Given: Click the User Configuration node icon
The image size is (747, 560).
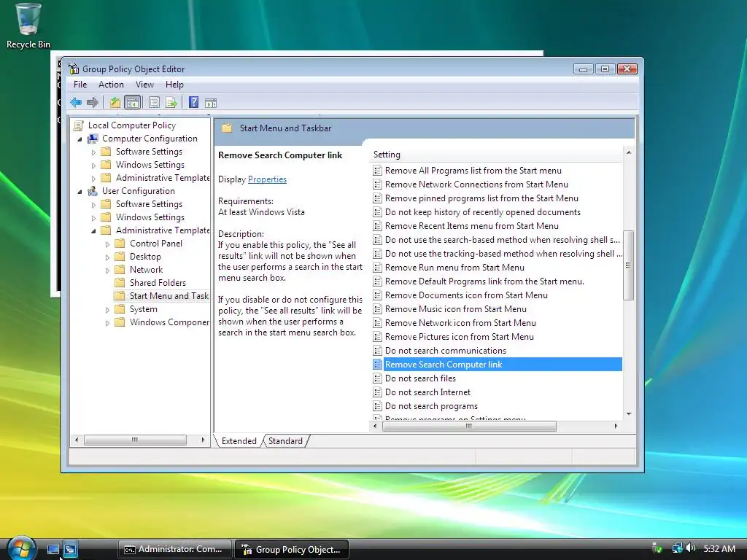Looking at the screenshot, I should pyautogui.click(x=93, y=191).
